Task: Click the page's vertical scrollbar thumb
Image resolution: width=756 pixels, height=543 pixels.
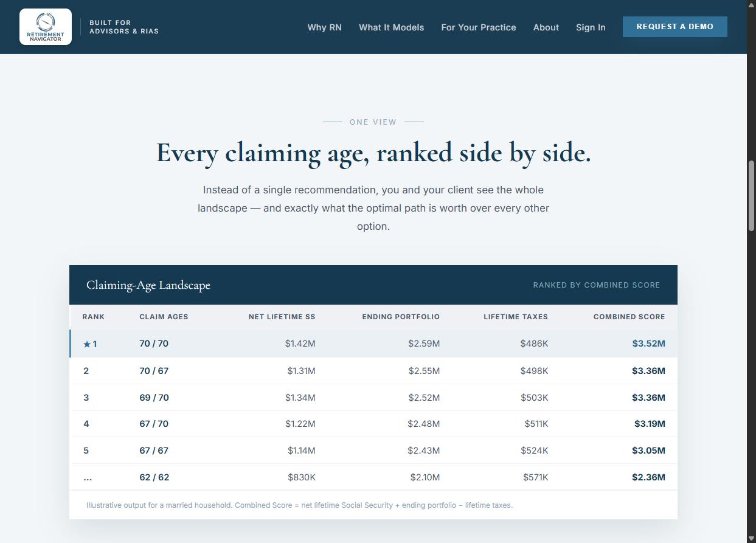Action: point(751,195)
